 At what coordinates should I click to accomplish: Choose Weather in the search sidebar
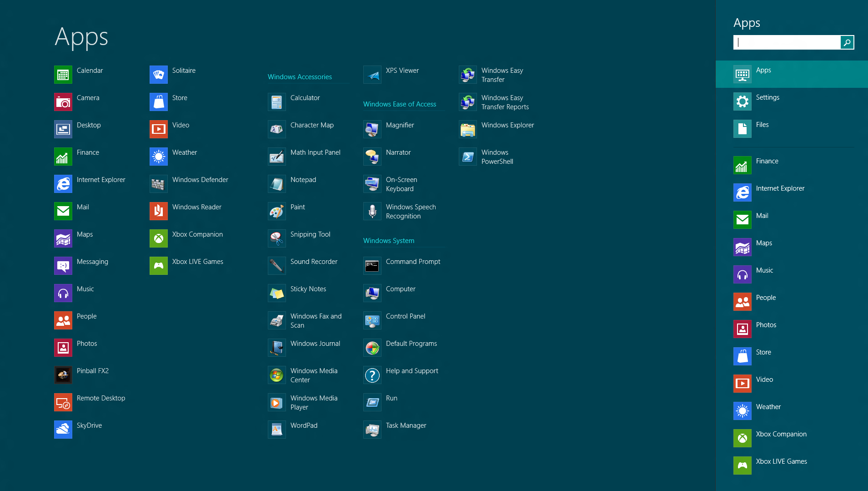click(792, 411)
